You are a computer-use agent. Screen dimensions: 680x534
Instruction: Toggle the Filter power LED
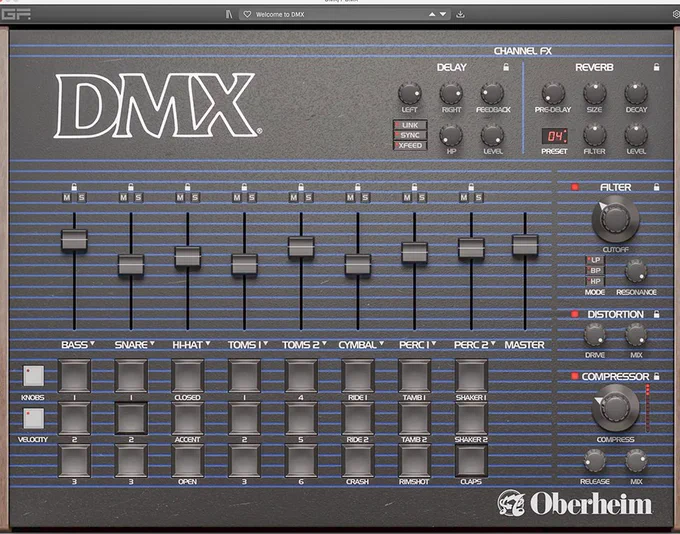pyautogui.click(x=575, y=187)
